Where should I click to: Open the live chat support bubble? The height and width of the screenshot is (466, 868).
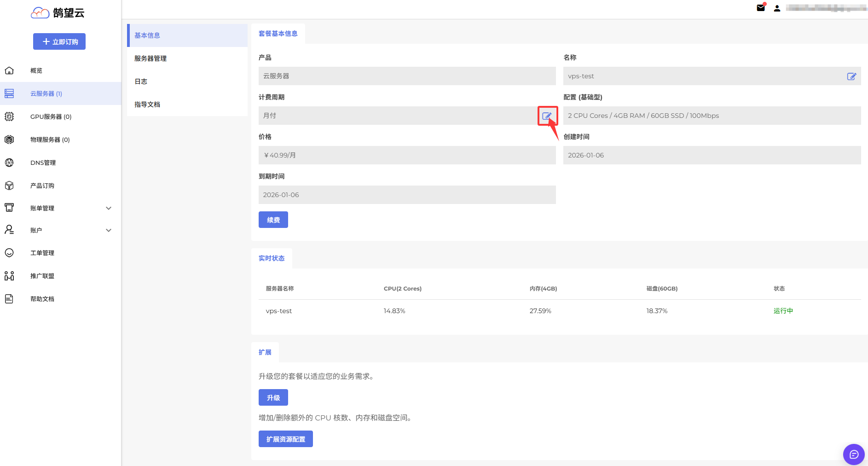(854, 454)
